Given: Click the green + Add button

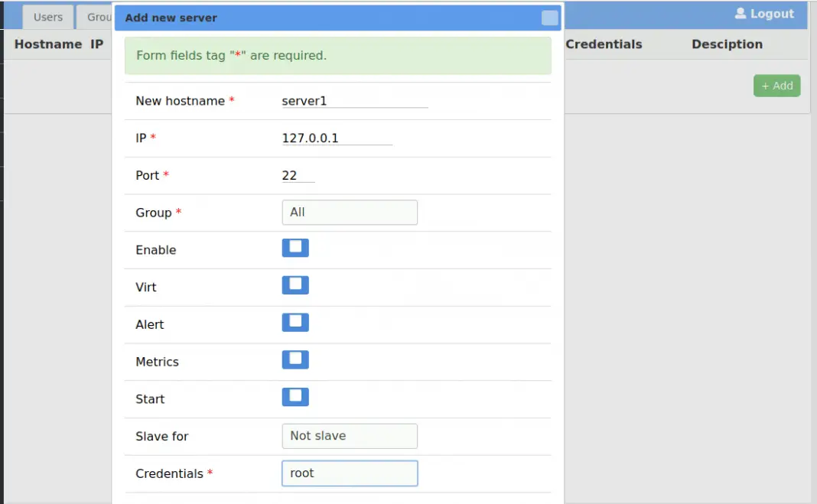Looking at the screenshot, I should (x=776, y=86).
